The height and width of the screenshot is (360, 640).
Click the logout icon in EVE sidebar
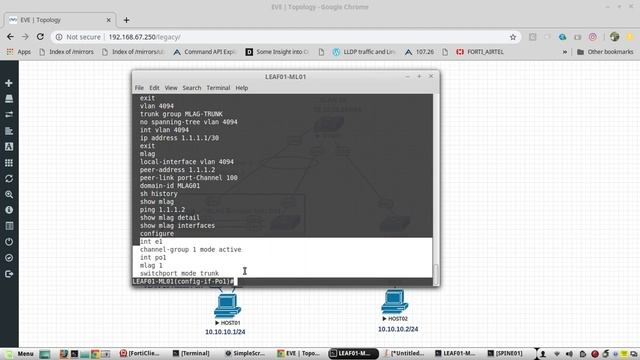[9, 273]
